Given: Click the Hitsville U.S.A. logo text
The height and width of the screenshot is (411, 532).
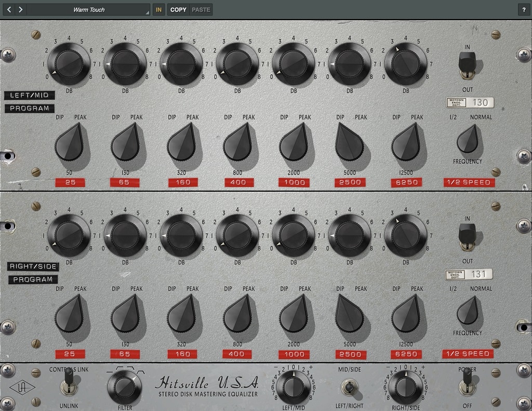Looking at the screenshot, I should 207,382.
